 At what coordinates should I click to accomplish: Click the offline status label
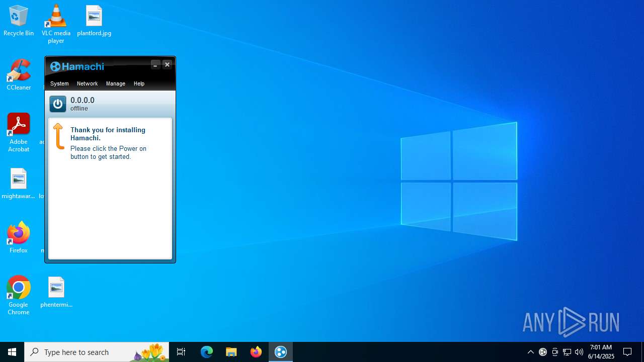tap(79, 109)
